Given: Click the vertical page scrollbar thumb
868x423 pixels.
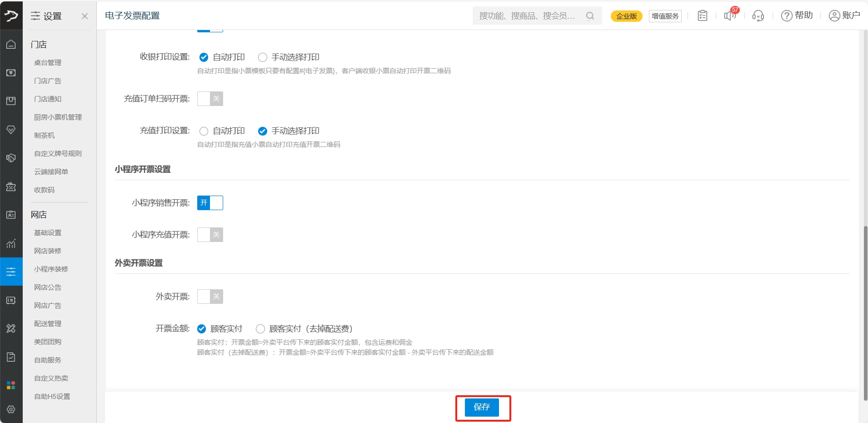Looking at the screenshot, I should [x=865, y=313].
